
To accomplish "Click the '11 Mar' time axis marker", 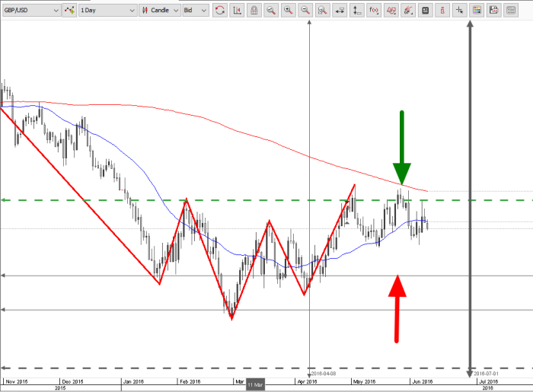I will (x=255, y=384).
